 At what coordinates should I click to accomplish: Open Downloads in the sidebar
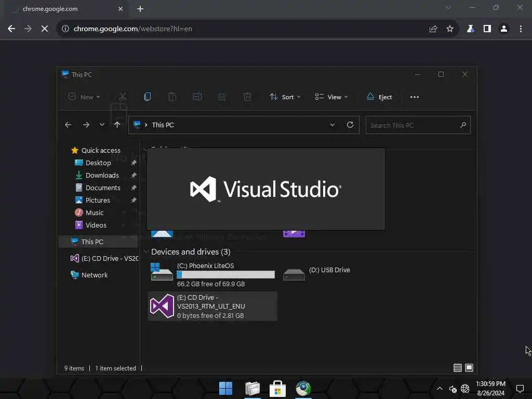coord(97,176)
